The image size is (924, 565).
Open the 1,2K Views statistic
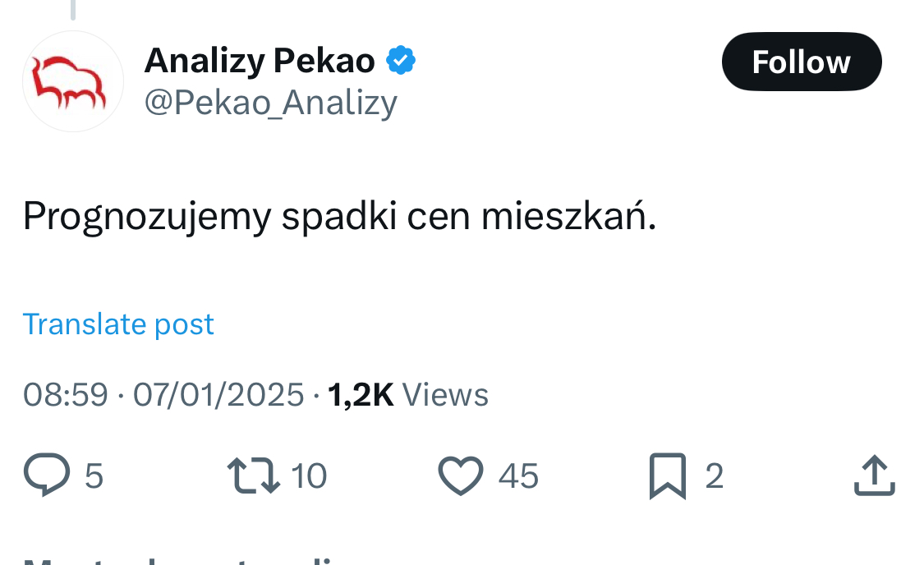407,395
